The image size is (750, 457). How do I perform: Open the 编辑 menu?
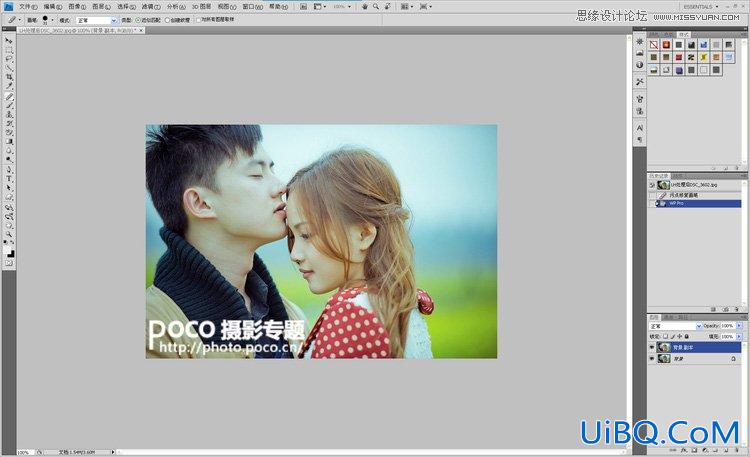[x=53, y=7]
